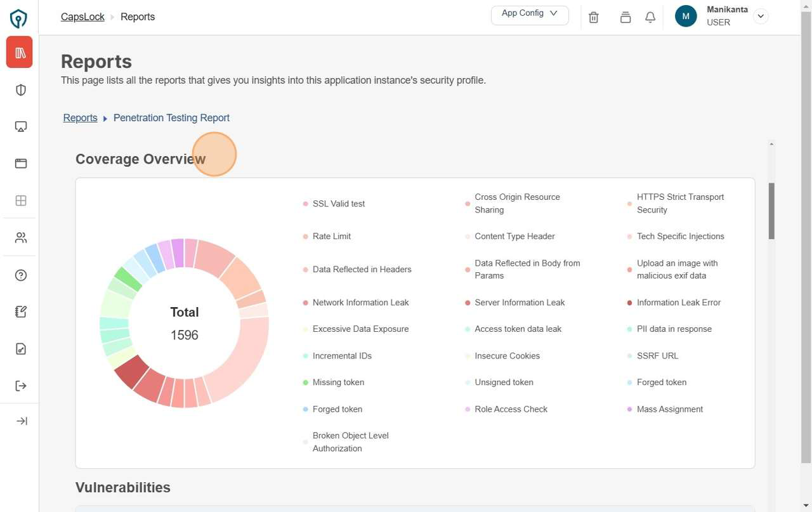Select Penetration Testing Report breadcrumb

tap(171, 118)
